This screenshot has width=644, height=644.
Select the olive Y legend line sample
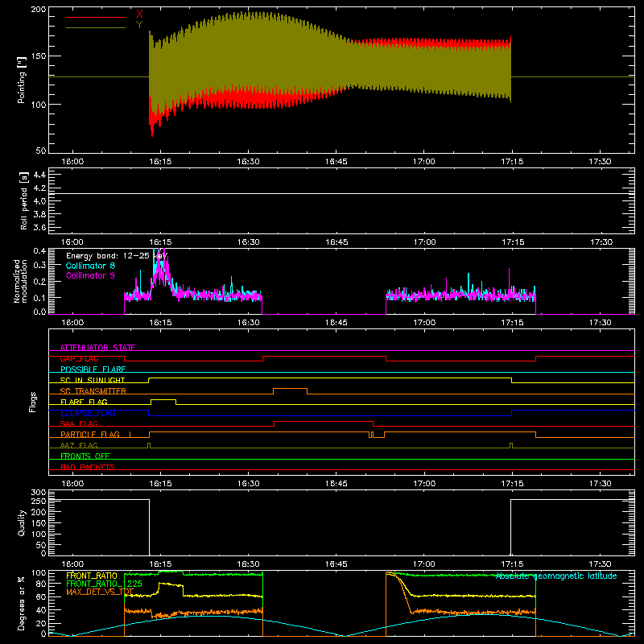[x=96, y=27]
